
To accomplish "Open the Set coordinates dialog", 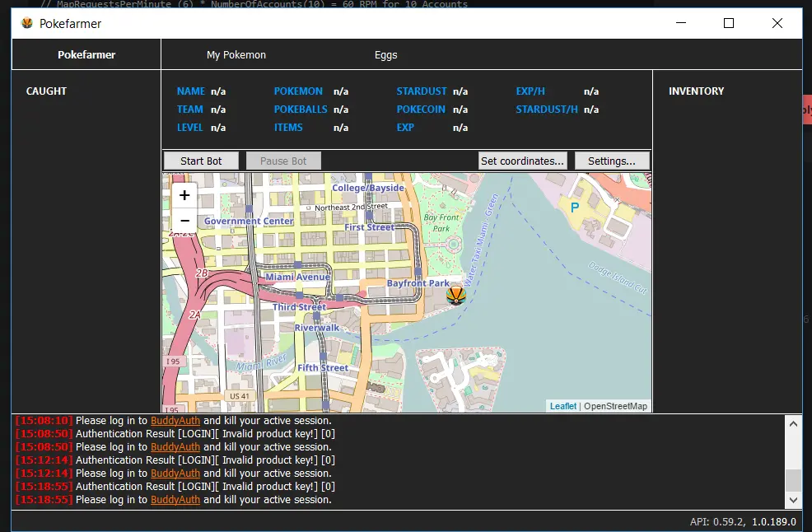I will pyautogui.click(x=522, y=161).
